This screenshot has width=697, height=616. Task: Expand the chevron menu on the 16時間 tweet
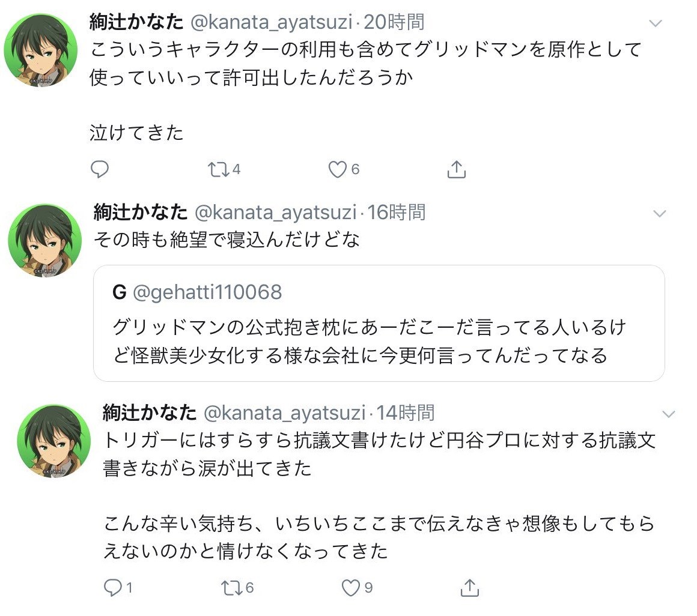pyautogui.click(x=659, y=214)
